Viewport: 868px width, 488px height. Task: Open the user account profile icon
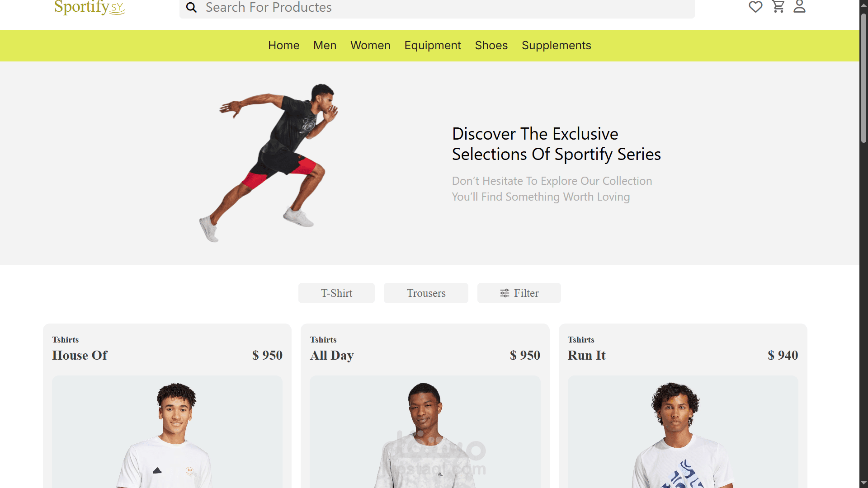pos(799,6)
